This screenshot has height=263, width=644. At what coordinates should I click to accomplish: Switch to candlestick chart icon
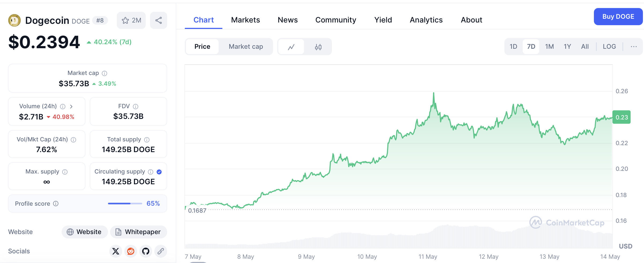pos(318,47)
